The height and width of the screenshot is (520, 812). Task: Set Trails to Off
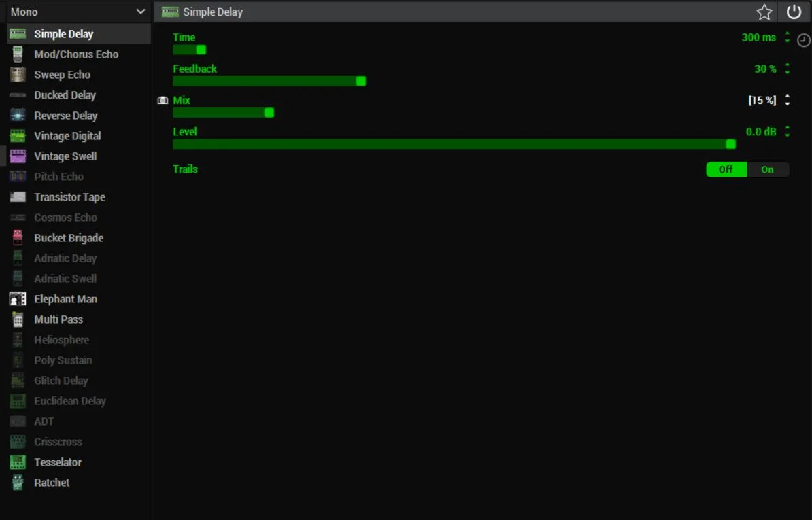(726, 169)
